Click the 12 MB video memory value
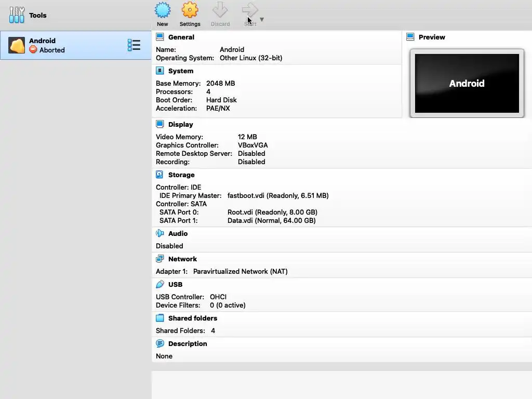532x399 pixels. tap(247, 137)
